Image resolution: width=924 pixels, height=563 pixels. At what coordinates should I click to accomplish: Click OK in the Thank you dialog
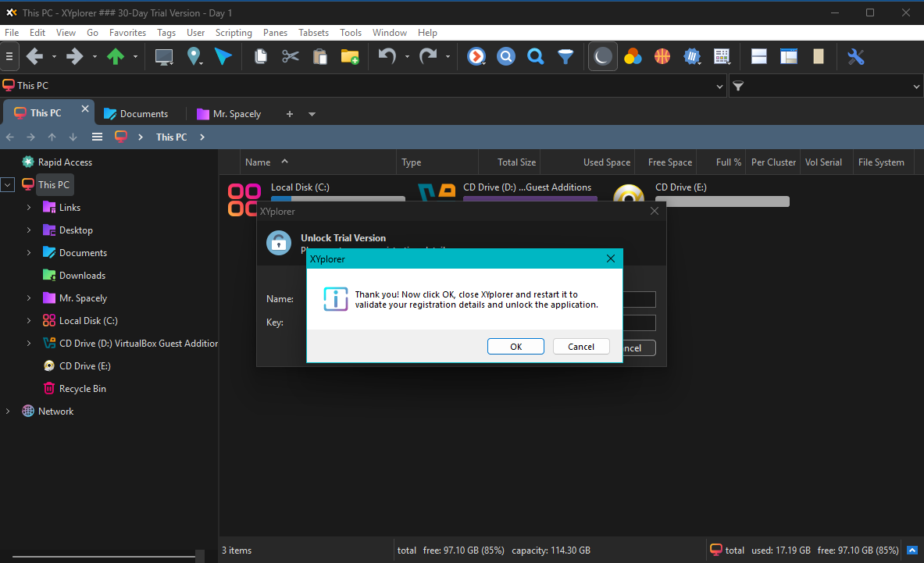[x=516, y=346]
